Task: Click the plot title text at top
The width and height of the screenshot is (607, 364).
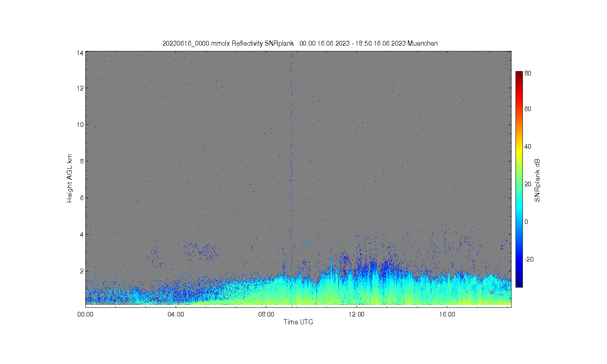Action: [x=300, y=44]
